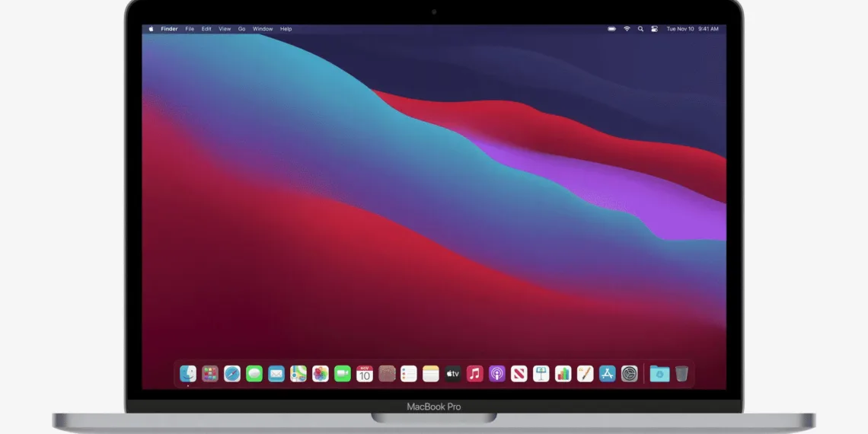Open the Apple TV app icon

pyautogui.click(x=453, y=374)
